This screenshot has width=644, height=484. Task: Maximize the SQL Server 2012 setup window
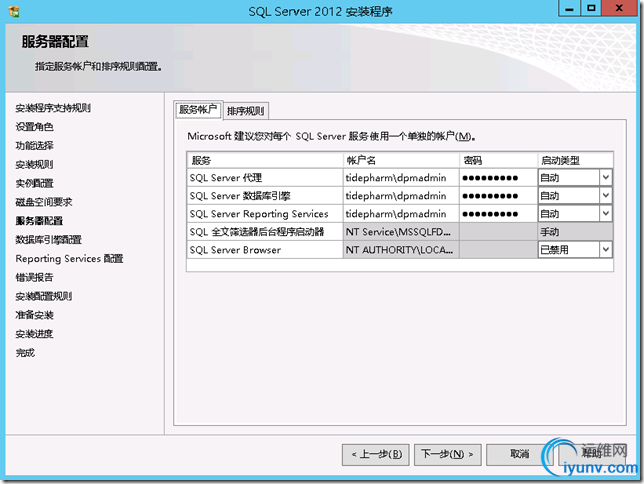[x=591, y=8]
